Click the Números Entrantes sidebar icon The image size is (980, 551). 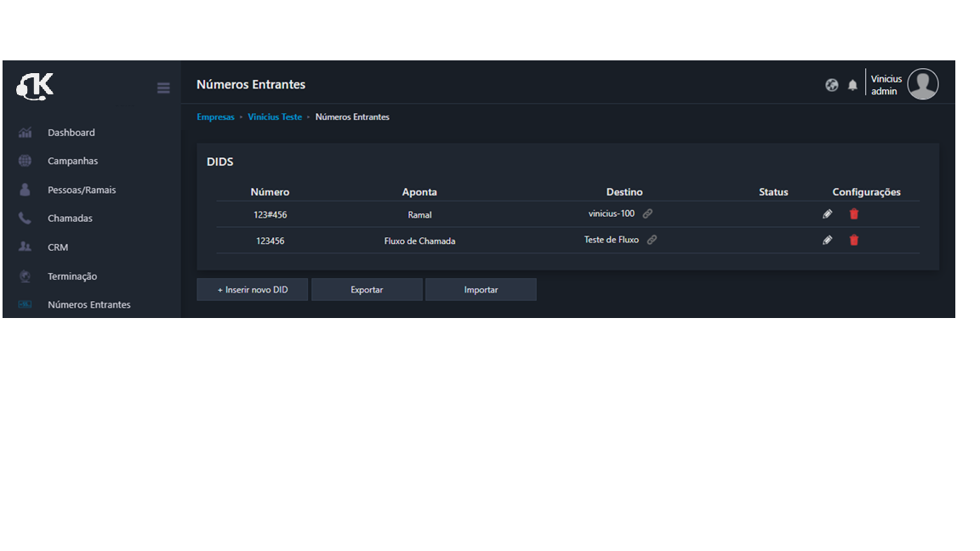(x=25, y=304)
